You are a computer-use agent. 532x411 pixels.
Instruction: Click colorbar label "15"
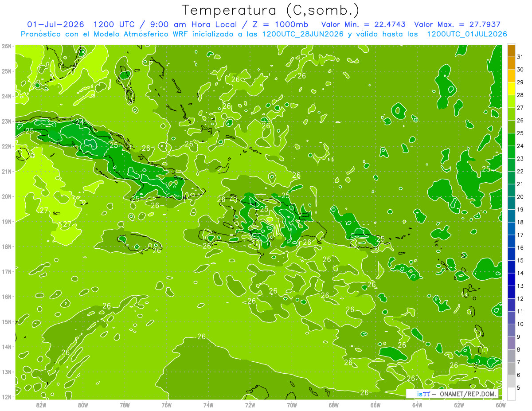click(x=520, y=260)
